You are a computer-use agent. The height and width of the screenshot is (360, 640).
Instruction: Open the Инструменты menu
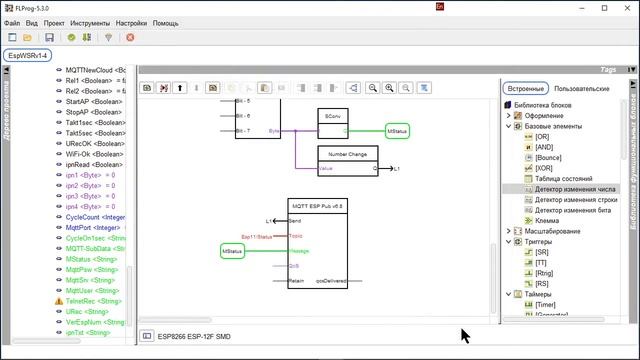(90, 23)
